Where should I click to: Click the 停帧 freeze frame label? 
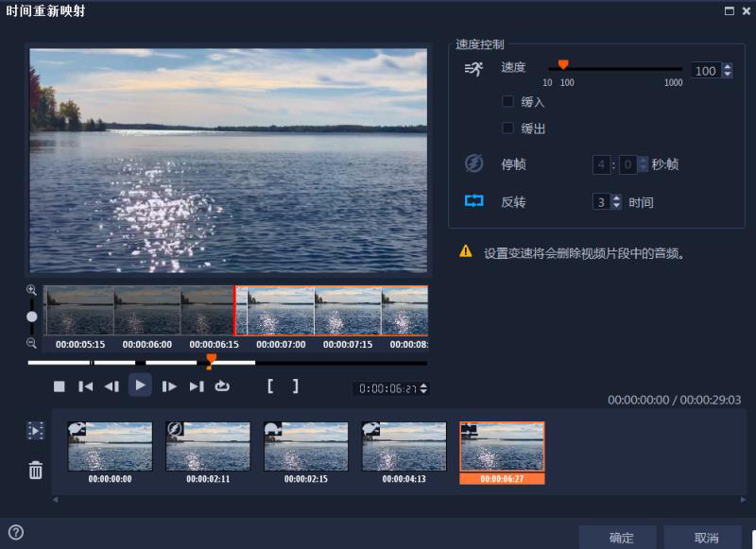point(513,164)
